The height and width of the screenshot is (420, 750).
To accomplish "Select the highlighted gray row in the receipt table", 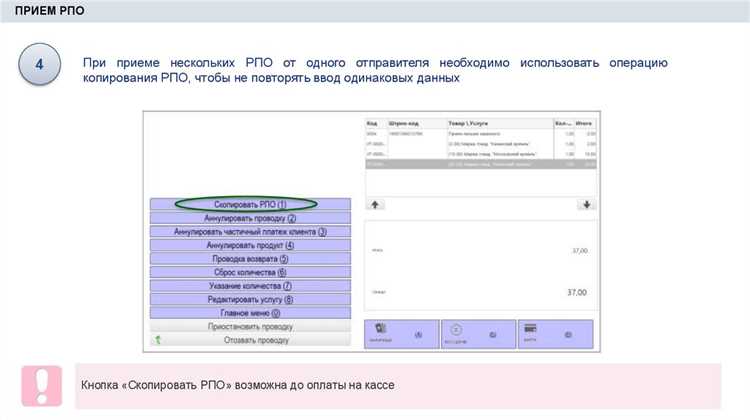I will point(481,164).
